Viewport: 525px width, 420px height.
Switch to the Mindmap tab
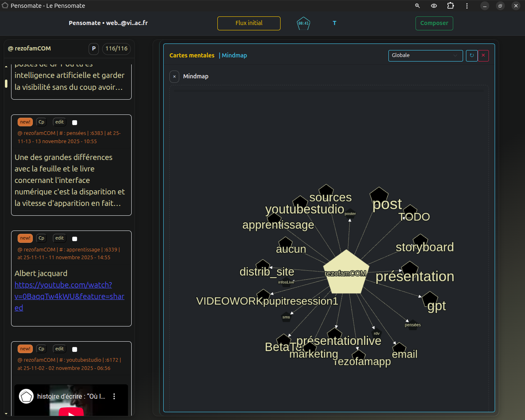tap(234, 55)
